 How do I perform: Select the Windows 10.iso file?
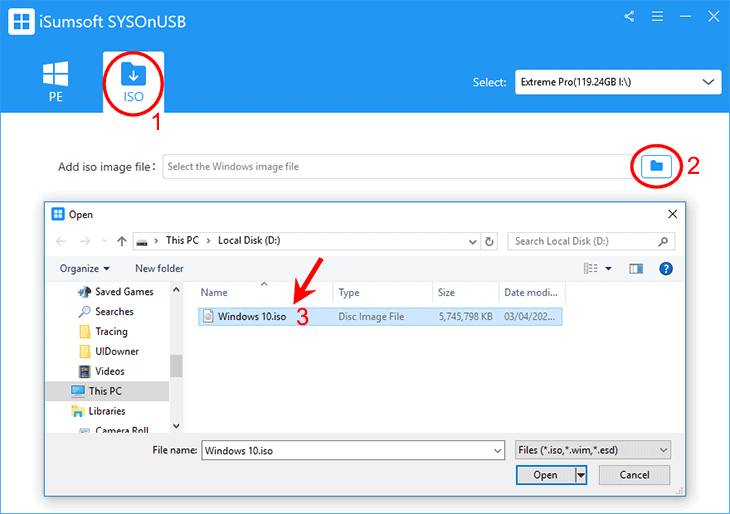(380, 317)
